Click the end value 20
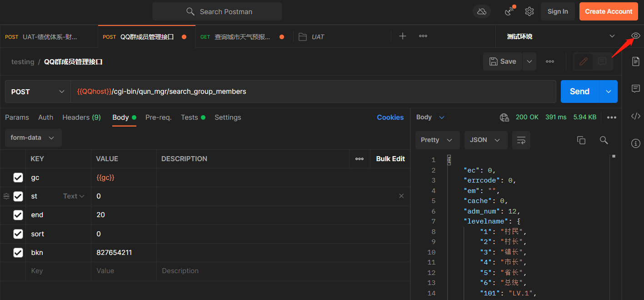Image resolution: width=644 pixels, height=300 pixels. (101, 215)
